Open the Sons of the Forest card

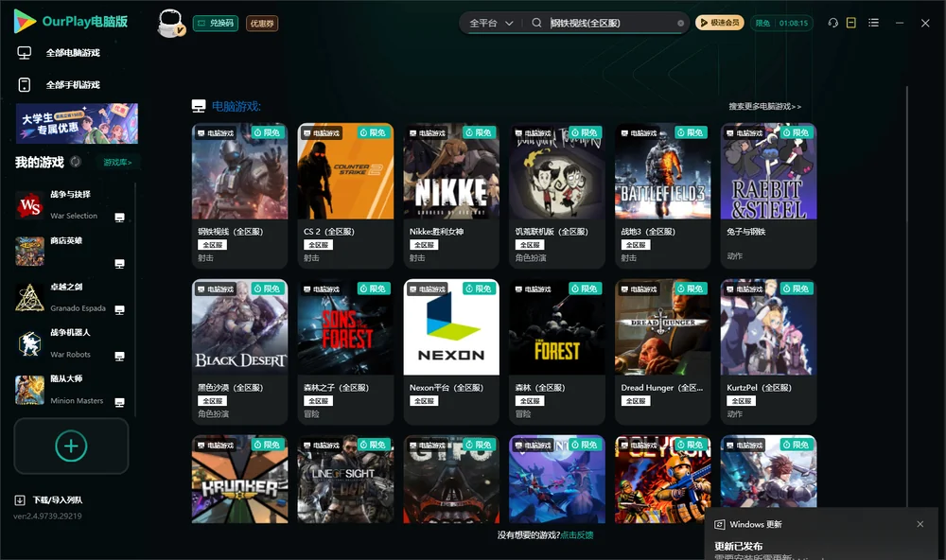pyautogui.click(x=345, y=352)
